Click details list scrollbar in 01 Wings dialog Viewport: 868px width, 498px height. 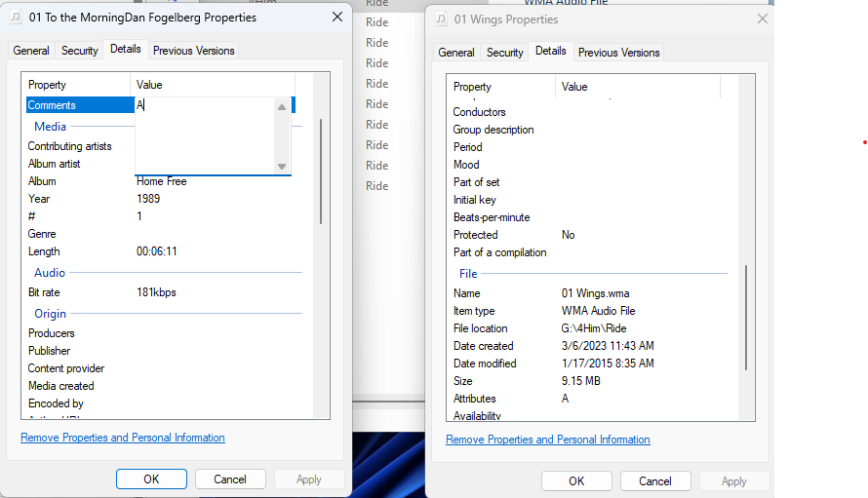(x=746, y=318)
